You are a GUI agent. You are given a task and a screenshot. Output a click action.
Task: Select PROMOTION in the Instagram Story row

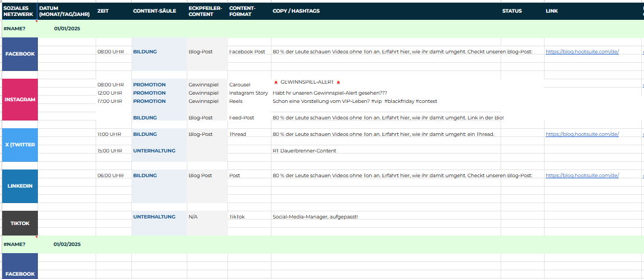(x=149, y=93)
